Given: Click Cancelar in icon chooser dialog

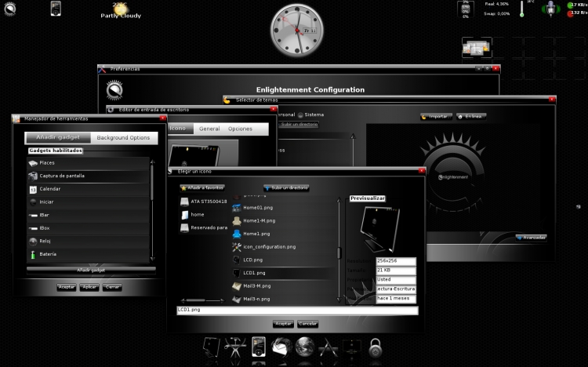Looking at the screenshot, I should point(308,324).
